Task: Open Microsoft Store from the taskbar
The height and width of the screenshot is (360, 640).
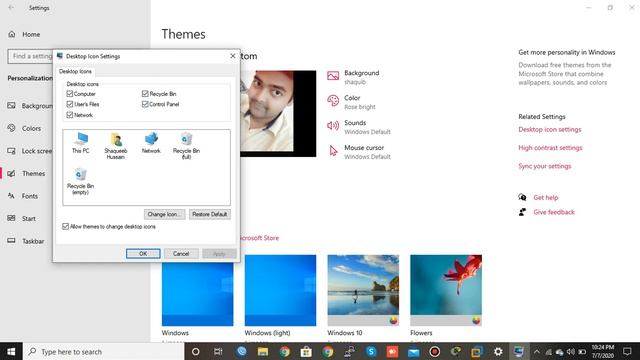Action: tap(306, 351)
